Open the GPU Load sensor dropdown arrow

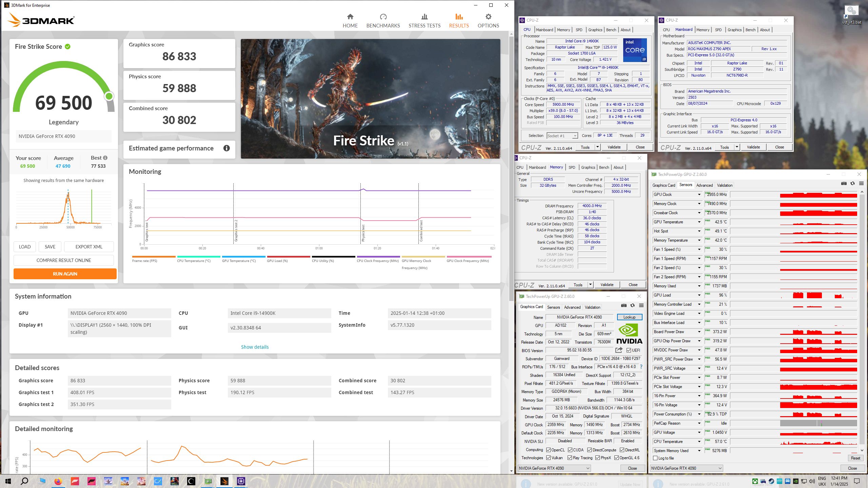tap(699, 295)
